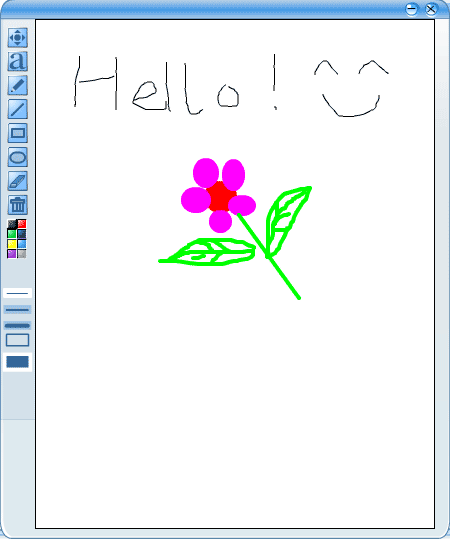Select the move/pan tool icon
The image size is (450, 539).
(18, 37)
